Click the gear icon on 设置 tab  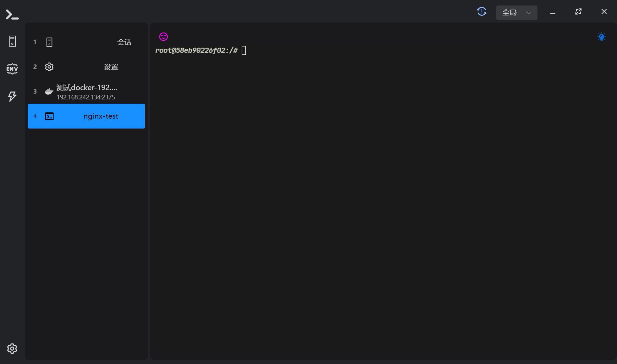click(49, 67)
